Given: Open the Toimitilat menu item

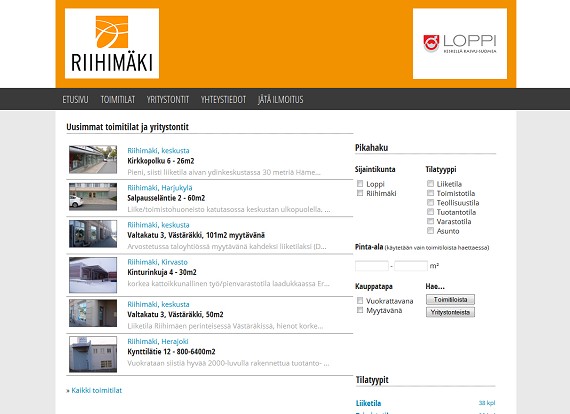Looking at the screenshot, I should [x=118, y=99].
